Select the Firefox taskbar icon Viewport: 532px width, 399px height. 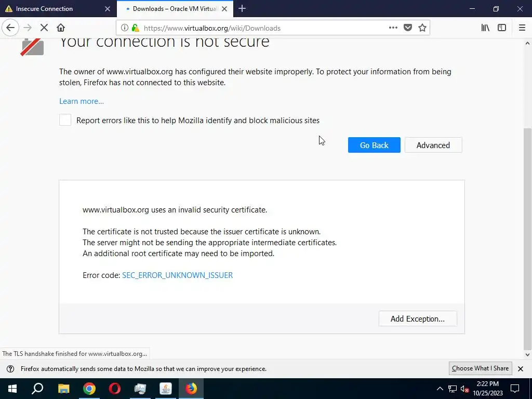tap(191, 389)
